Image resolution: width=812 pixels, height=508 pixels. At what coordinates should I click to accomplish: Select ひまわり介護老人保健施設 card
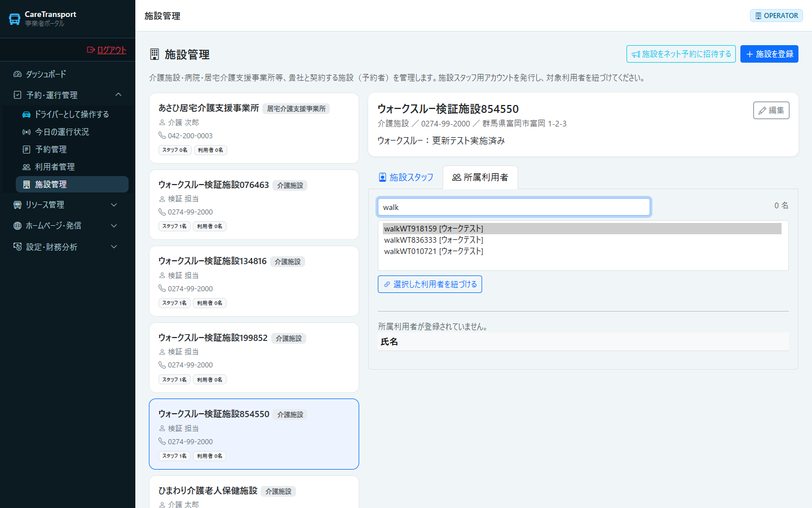pyautogui.click(x=254, y=492)
